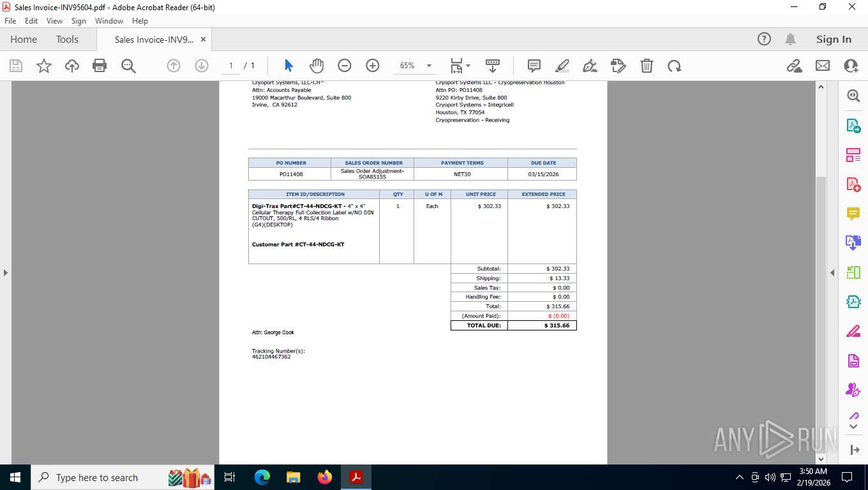Screen dimensions: 868x490
Task: Switch to Home tab
Action: 24,39
